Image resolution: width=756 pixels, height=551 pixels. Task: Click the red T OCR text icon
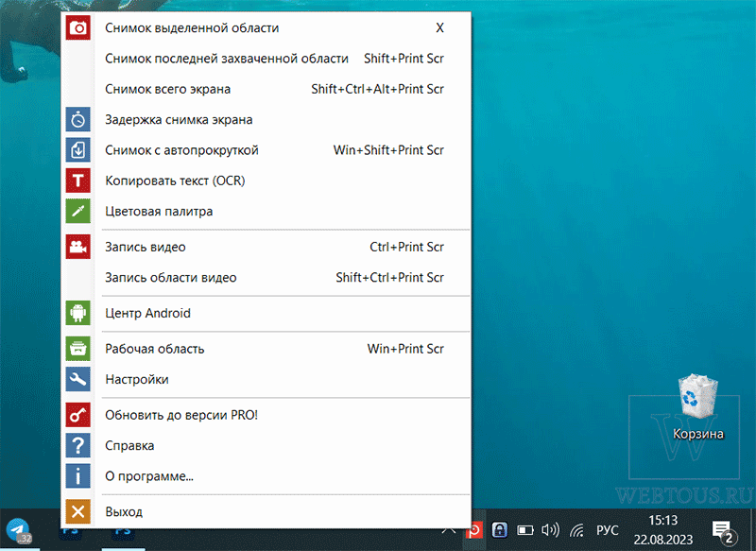[x=78, y=181]
